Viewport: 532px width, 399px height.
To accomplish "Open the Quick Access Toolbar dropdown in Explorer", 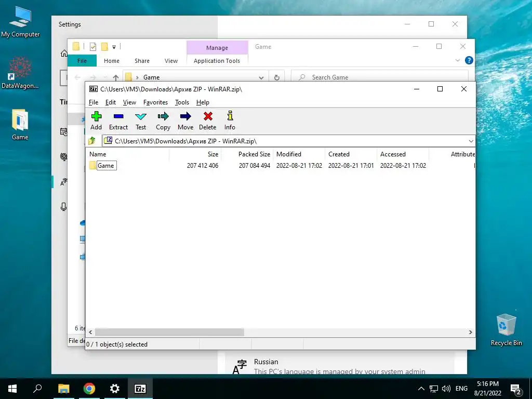I will (x=114, y=47).
